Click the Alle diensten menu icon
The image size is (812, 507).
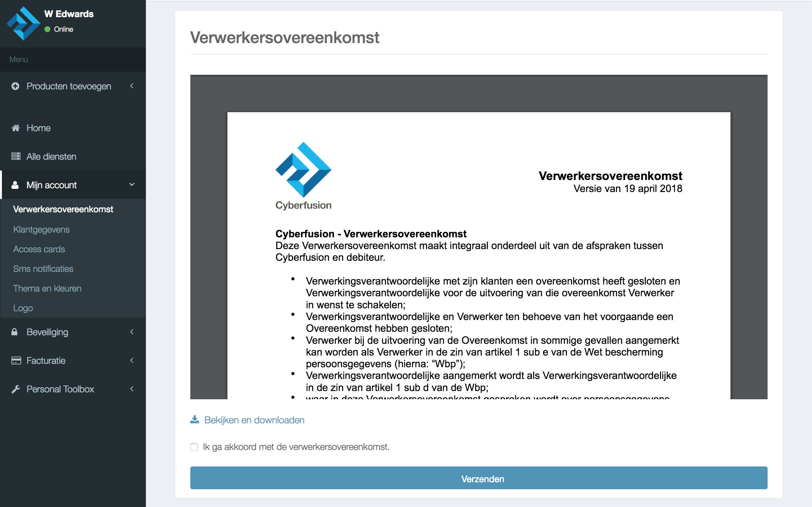pyautogui.click(x=16, y=157)
